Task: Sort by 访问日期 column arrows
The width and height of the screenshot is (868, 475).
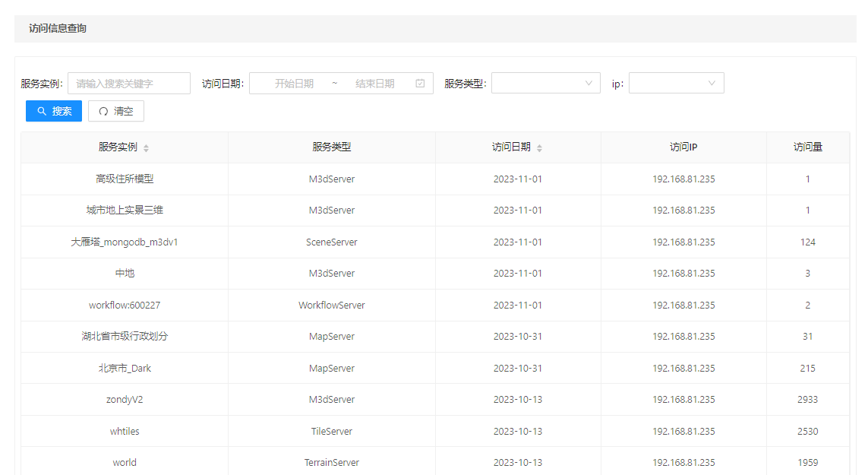Action: click(540, 148)
